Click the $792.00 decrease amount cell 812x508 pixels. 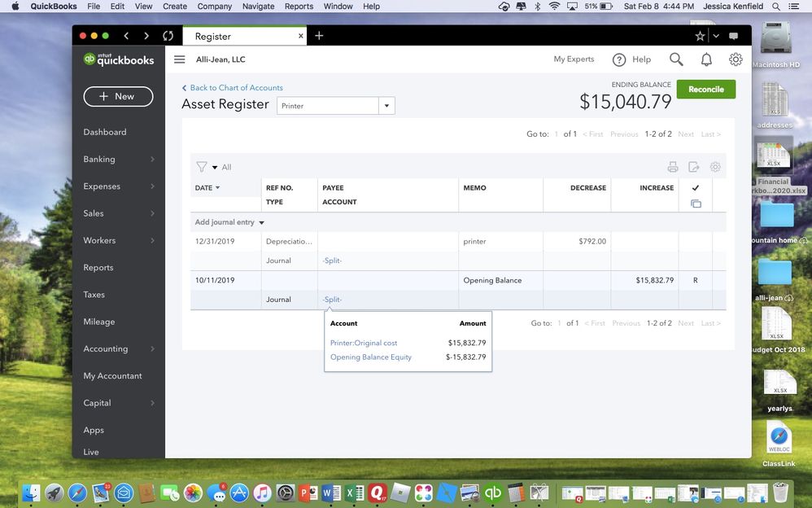coord(577,242)
